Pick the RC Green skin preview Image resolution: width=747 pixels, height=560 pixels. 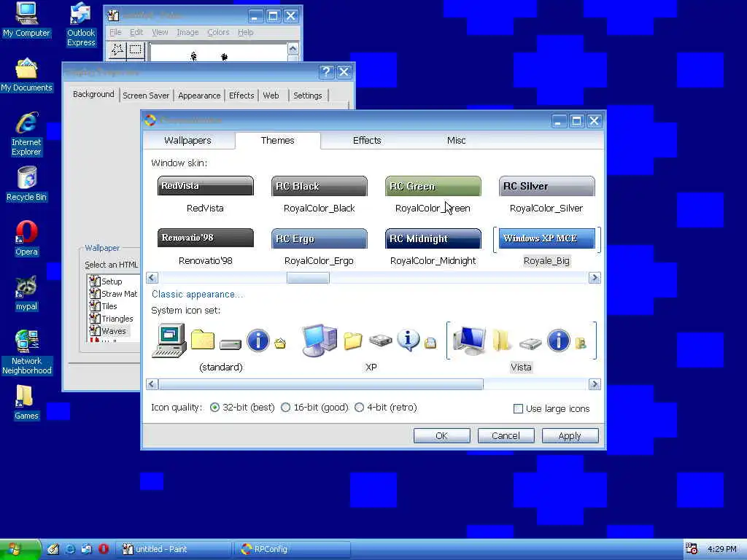(x=433, y=186)
